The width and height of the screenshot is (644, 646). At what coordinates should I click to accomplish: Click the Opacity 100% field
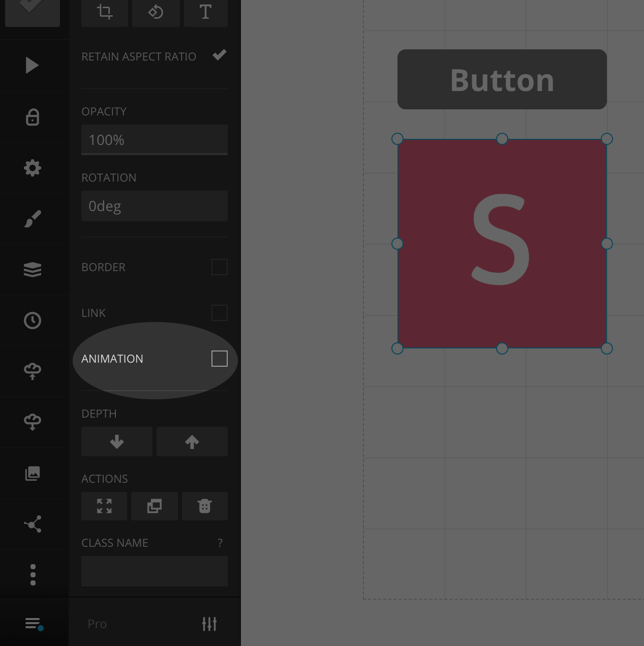(x=155, y=140)
